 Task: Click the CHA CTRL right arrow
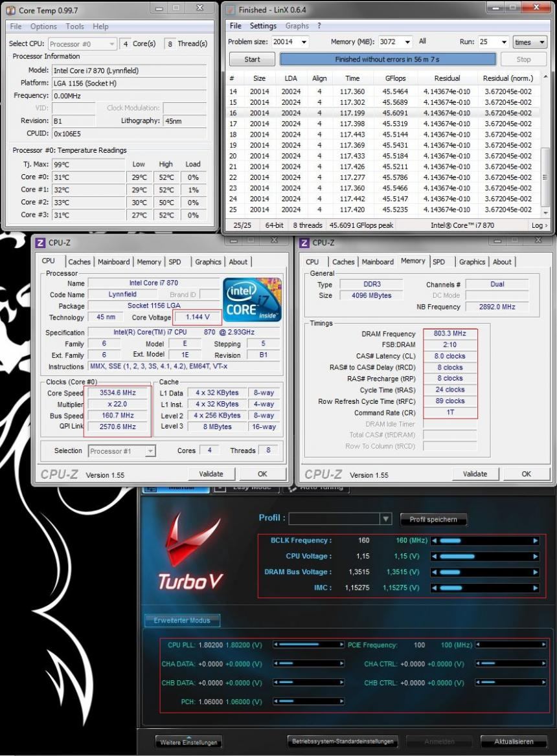(543, 663)
